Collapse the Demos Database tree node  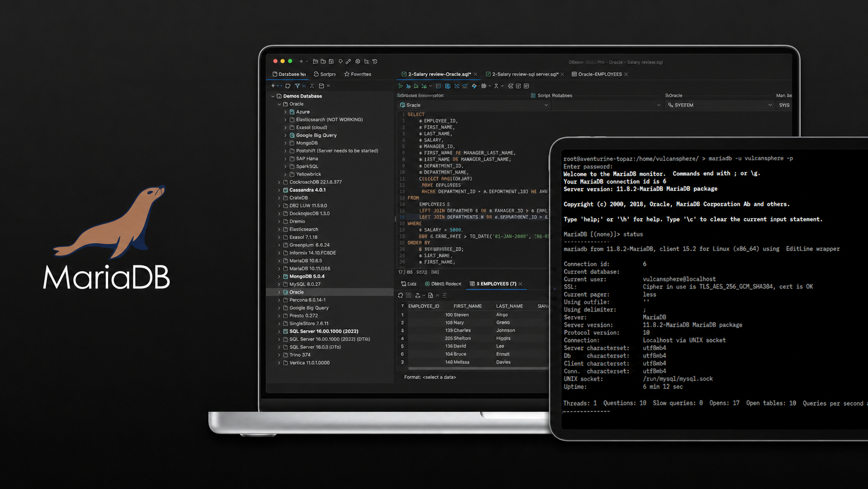(x=273, y=96)
